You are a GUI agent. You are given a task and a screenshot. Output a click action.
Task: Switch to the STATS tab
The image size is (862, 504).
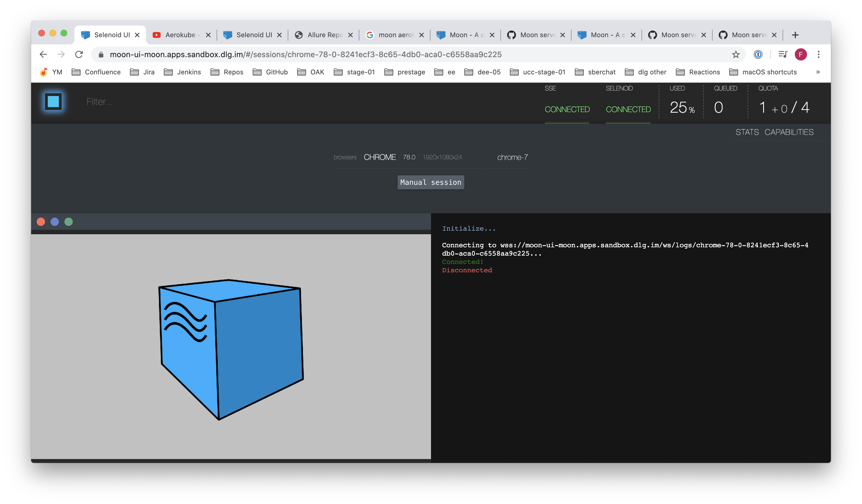(747, 132)
